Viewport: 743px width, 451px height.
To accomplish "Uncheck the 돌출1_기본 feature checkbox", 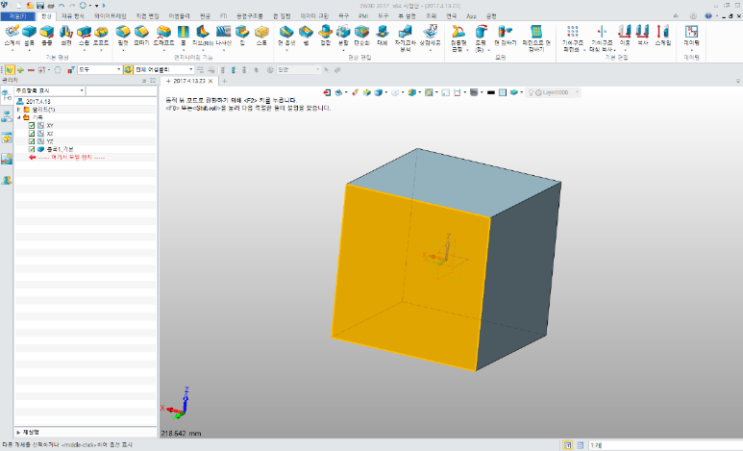I will click(32, 149).
